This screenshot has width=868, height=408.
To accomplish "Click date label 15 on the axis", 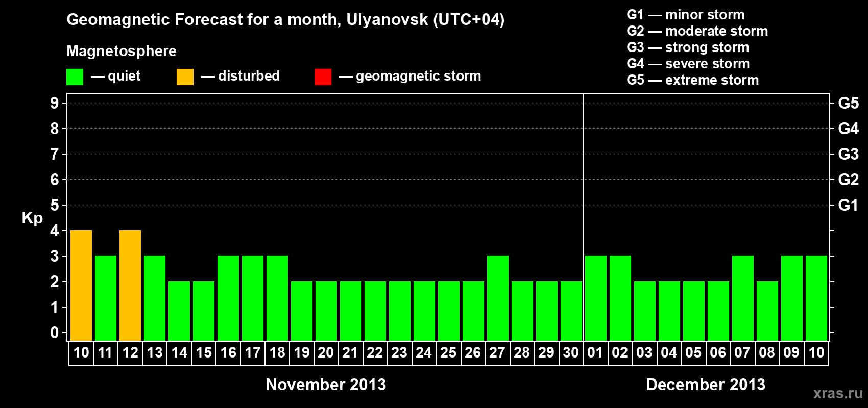I will [204, 352].
